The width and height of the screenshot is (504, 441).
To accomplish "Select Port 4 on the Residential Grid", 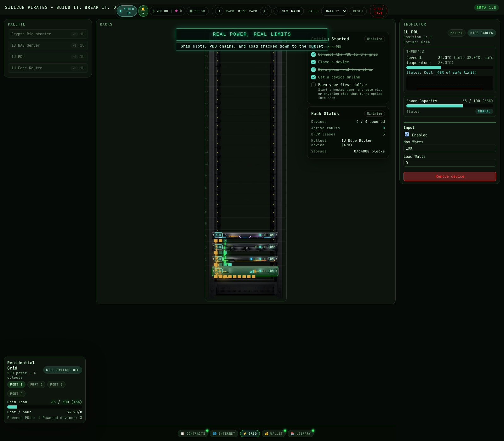I will [16, 393].
